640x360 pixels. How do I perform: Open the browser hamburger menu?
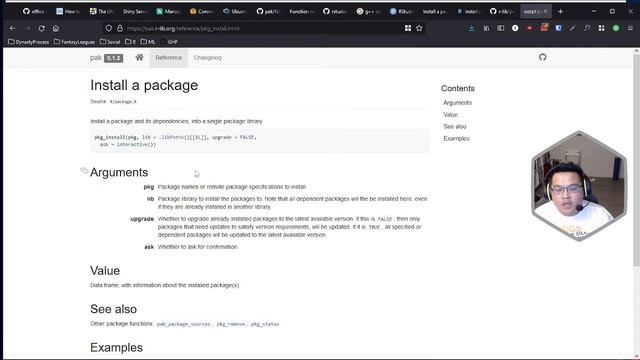[x=631, y=28]
